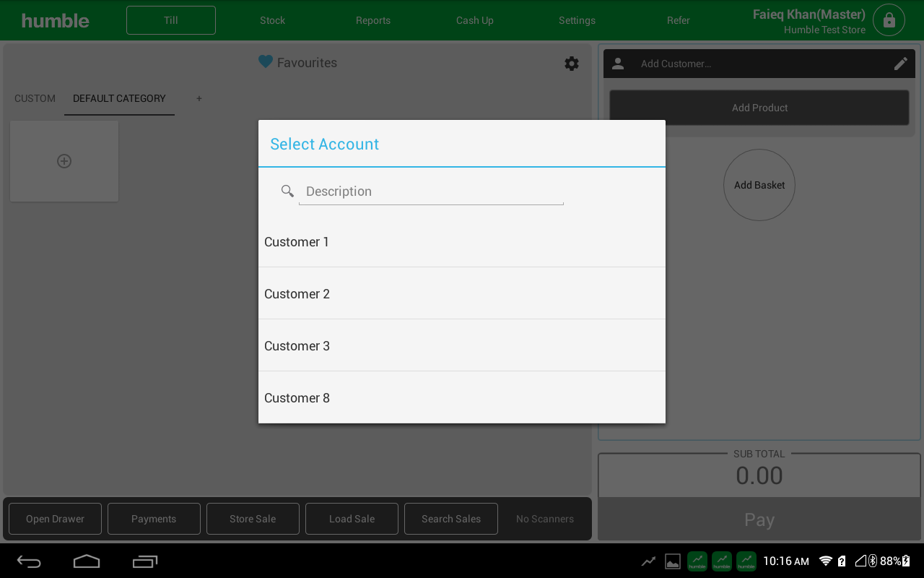The width and height of the screenshot is (924, 578).
Task: Open the Stock tab
Action: [x=273, y=20]
